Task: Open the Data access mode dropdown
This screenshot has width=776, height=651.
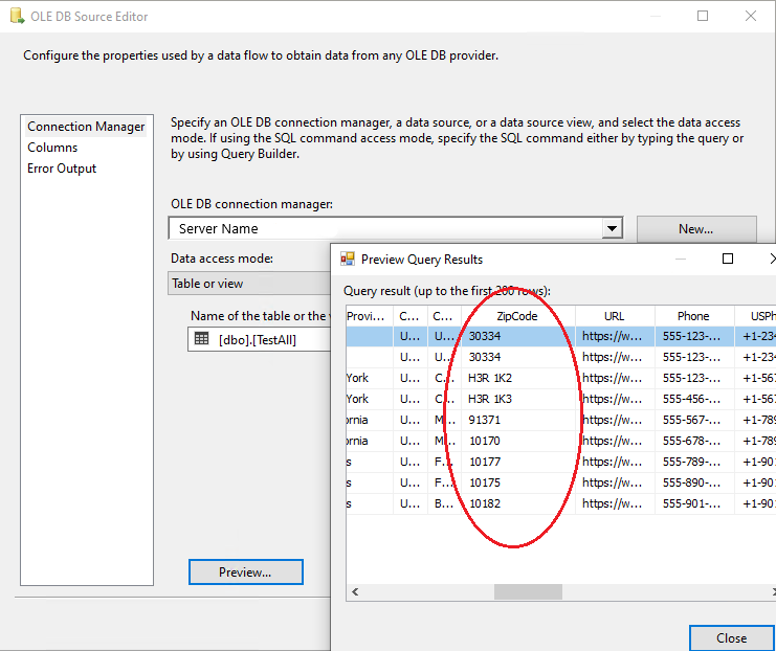Action: click(250, 283)
